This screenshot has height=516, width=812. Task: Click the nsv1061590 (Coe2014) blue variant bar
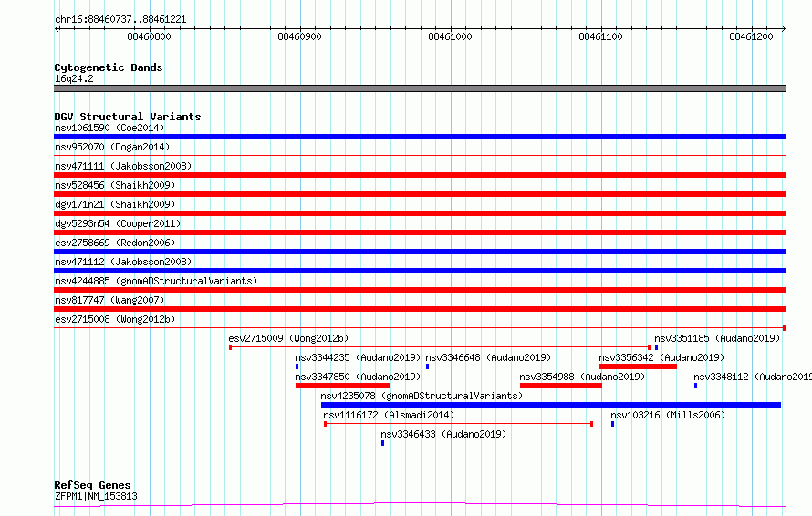[420, 137]
